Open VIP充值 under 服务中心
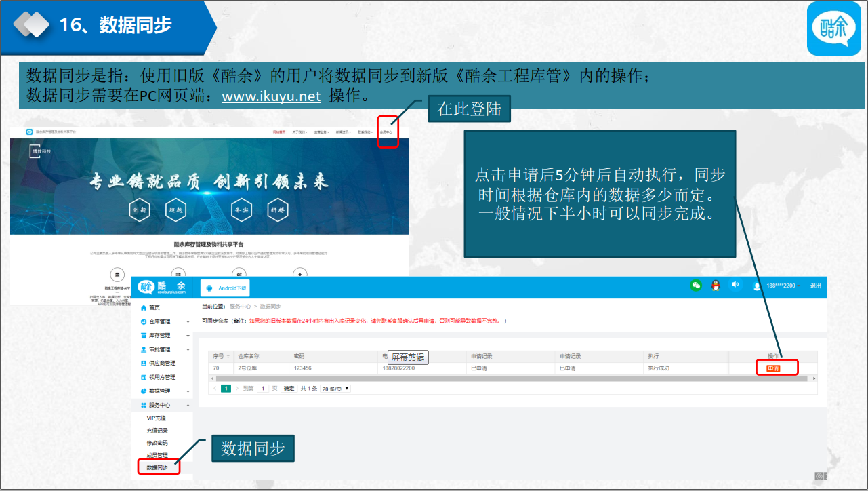 (157, 418)
